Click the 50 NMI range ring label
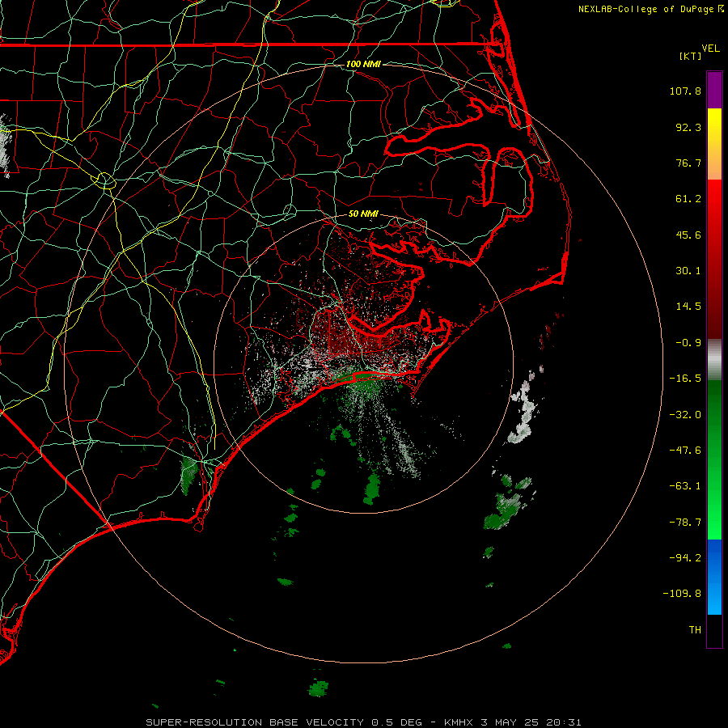The width and height of the screenshot is (728, 728). point(363,214)
